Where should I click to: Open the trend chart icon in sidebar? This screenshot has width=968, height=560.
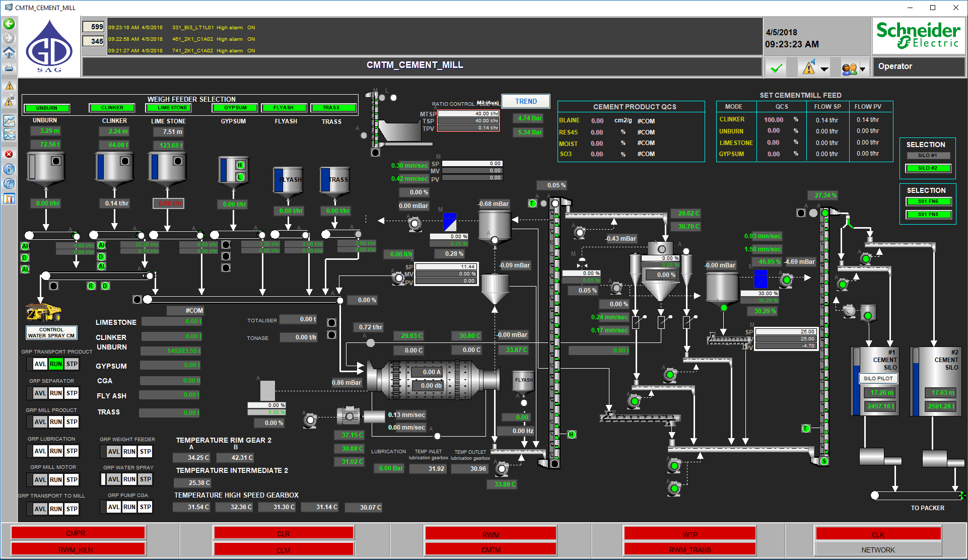(x=9, y=120)
